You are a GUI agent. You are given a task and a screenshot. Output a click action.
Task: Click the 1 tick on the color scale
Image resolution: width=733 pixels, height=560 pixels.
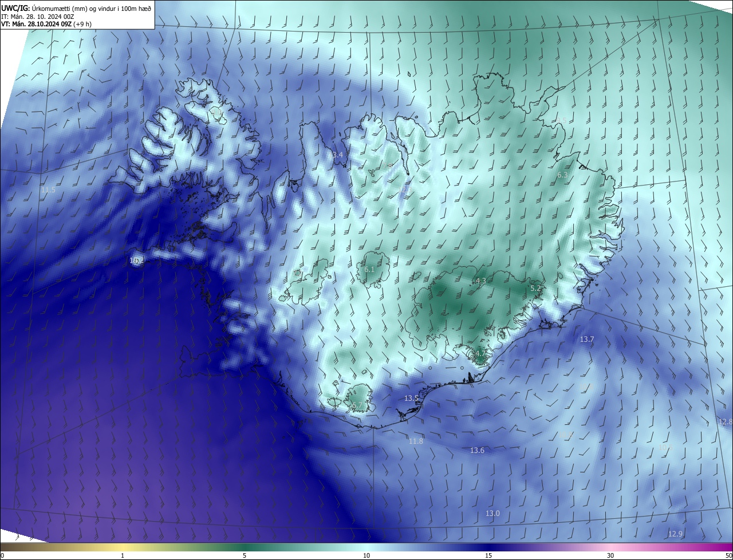[x=123, y=556]
